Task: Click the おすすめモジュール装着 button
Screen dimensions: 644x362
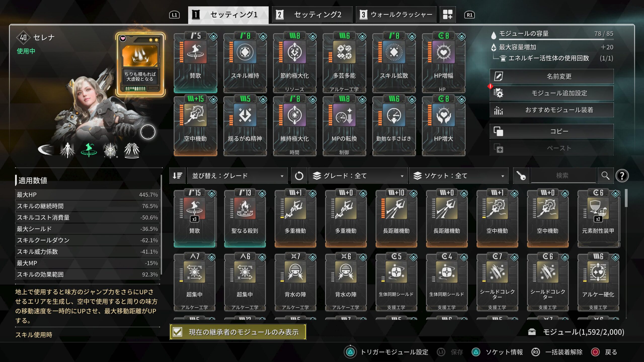Action: [551, 110]
